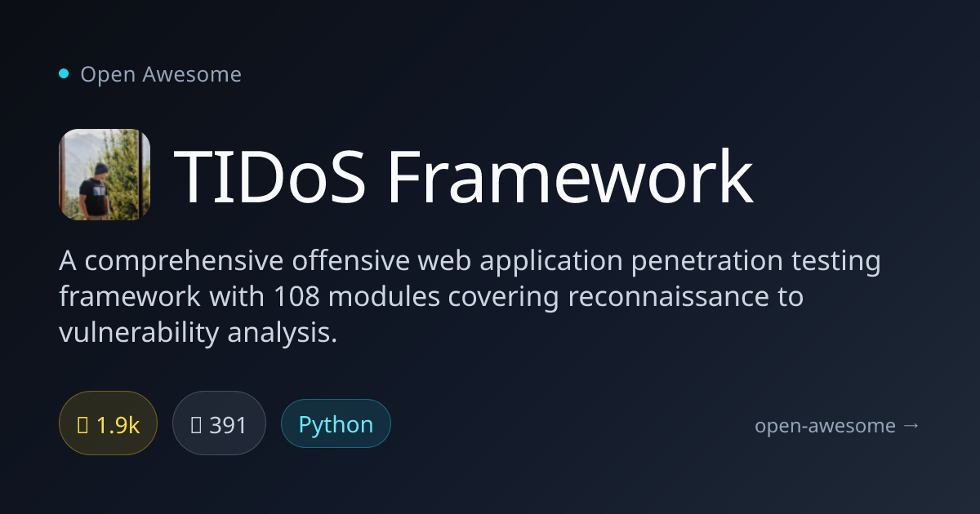Click the 1.9k stars badge
This screenshot has width=980, height=514.
tap(108, 423)
